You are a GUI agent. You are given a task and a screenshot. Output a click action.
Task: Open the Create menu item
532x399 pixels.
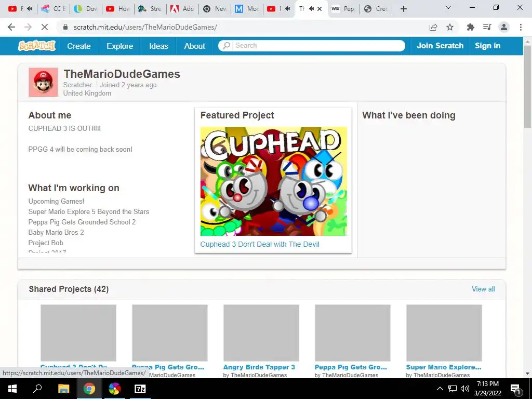click(79, 46)
